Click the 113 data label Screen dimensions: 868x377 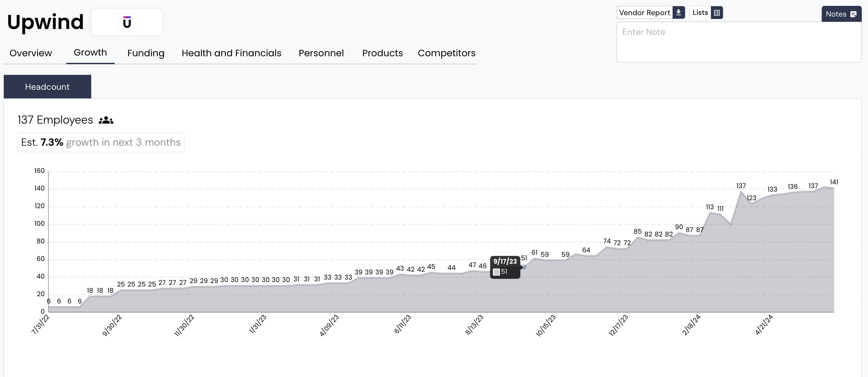coord(710,207)
